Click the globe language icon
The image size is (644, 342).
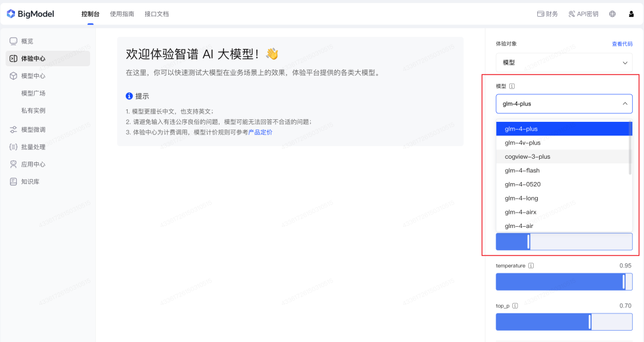[x=612, y=14]
